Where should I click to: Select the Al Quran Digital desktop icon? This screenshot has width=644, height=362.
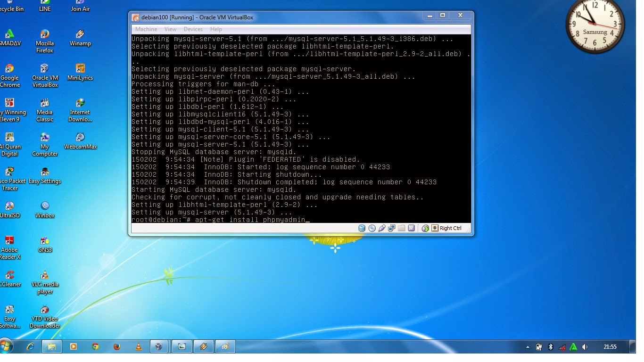tap(9, 144)
